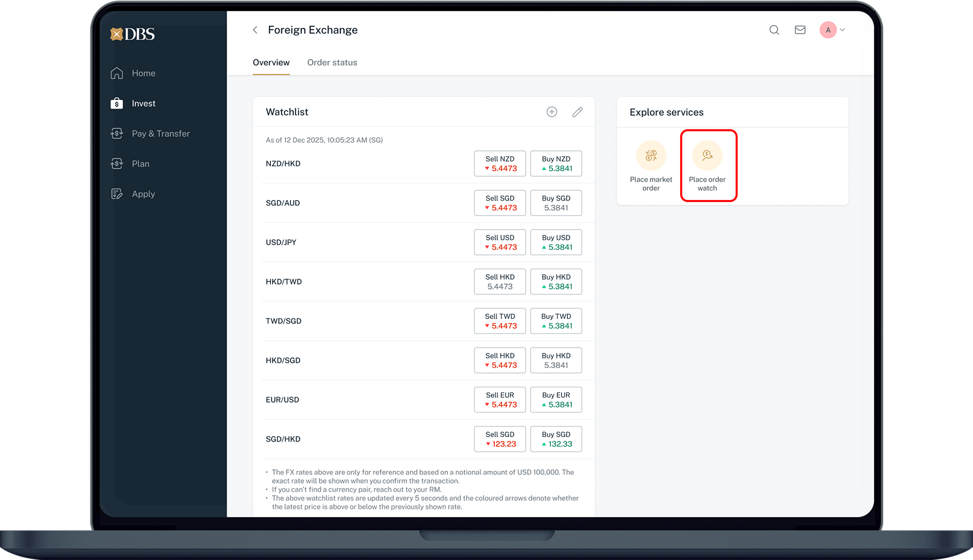973x560 pixels.
Task: Open the search magnifier icon
Action: (x=774, y=30)
